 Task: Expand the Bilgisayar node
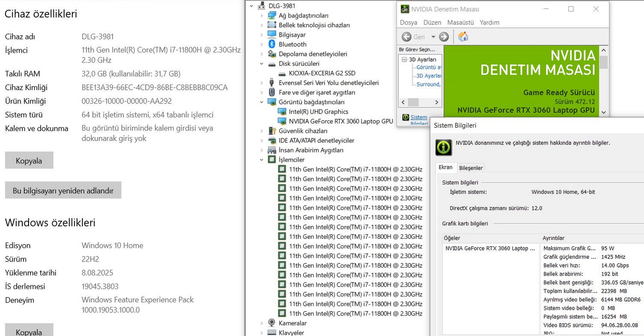[261, 35]
